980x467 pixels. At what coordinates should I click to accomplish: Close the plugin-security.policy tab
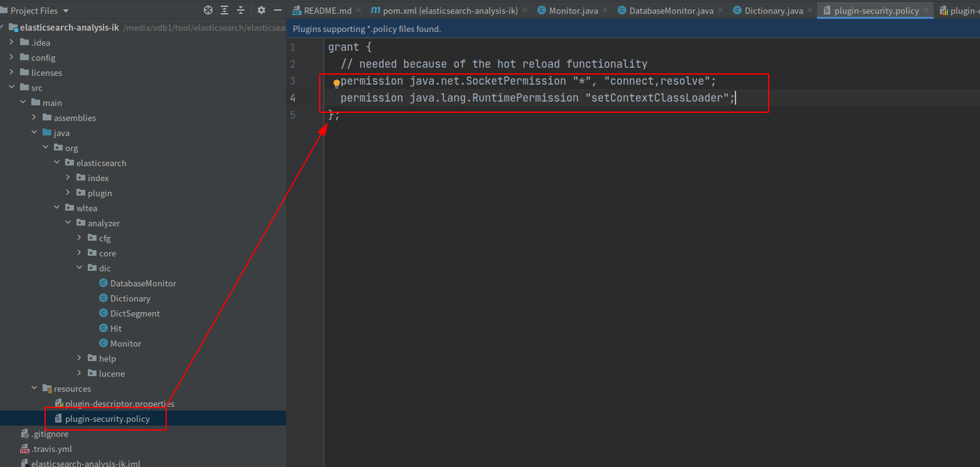[925, 11]
